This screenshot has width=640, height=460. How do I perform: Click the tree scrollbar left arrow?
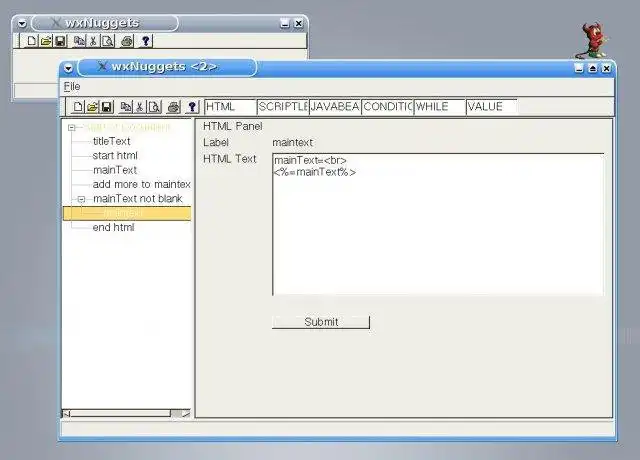[x=66, y=414]
